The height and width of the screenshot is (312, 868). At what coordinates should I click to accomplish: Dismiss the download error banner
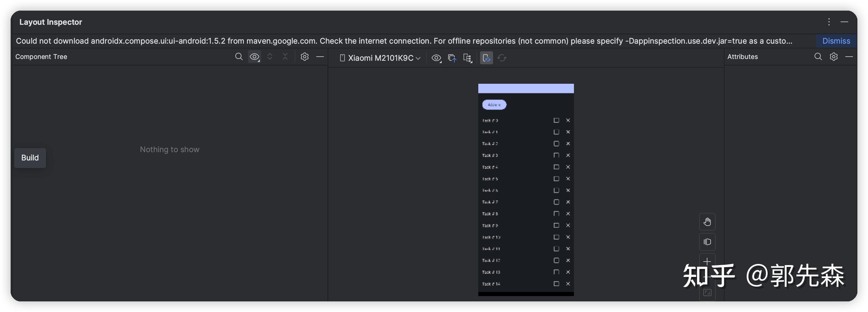(836, 41)
